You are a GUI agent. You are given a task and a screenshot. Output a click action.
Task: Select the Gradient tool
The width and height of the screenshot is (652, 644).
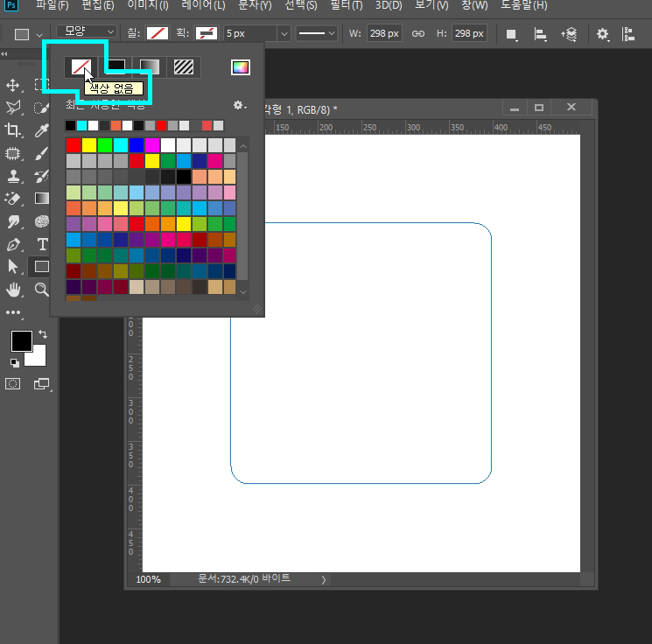point(41,199)
